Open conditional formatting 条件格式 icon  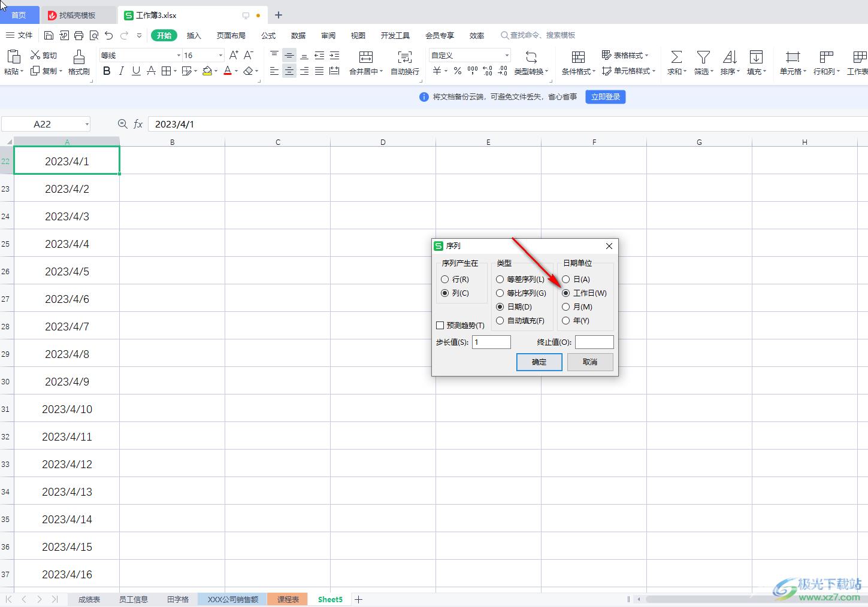pyautogui.click(x=578, y=57)
